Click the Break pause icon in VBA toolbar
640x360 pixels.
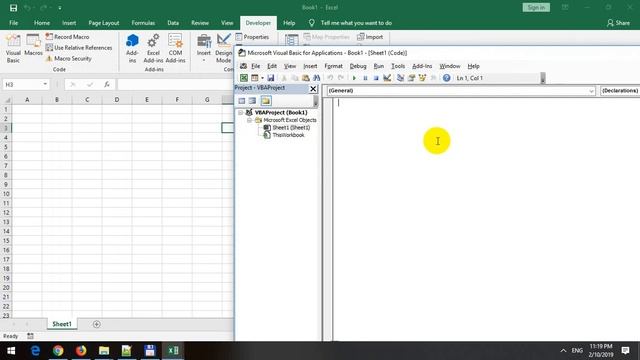click(x=365, y=78)
